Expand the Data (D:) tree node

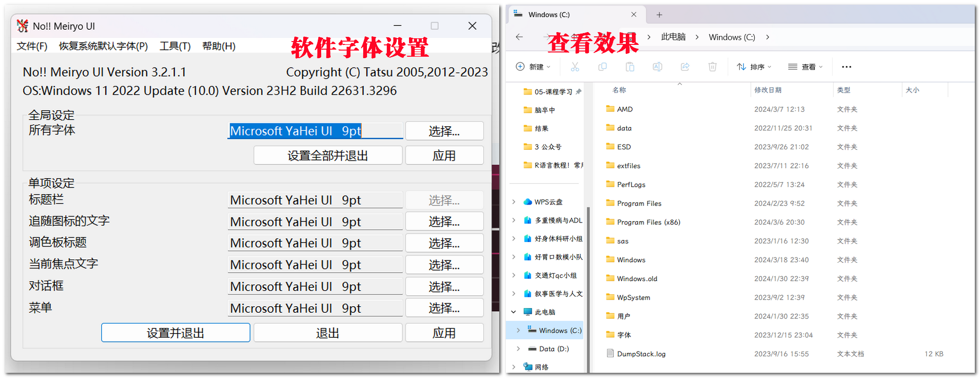pos(519,349)
